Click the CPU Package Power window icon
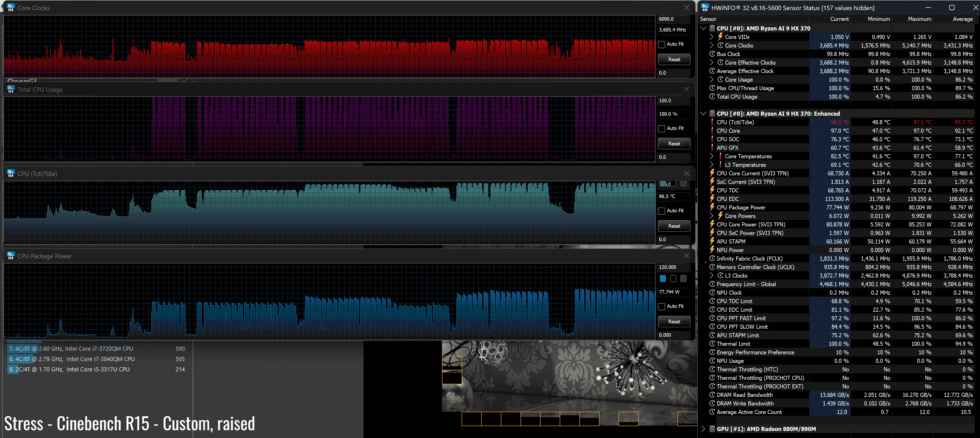This screenshot has width=980, height=438. [x=11, y=256]
